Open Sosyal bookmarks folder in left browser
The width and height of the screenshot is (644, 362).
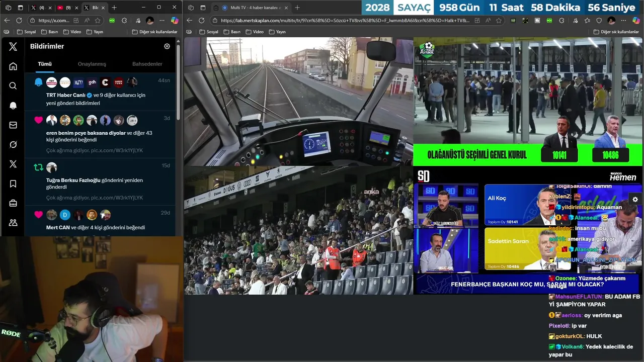tap(27, 32)
